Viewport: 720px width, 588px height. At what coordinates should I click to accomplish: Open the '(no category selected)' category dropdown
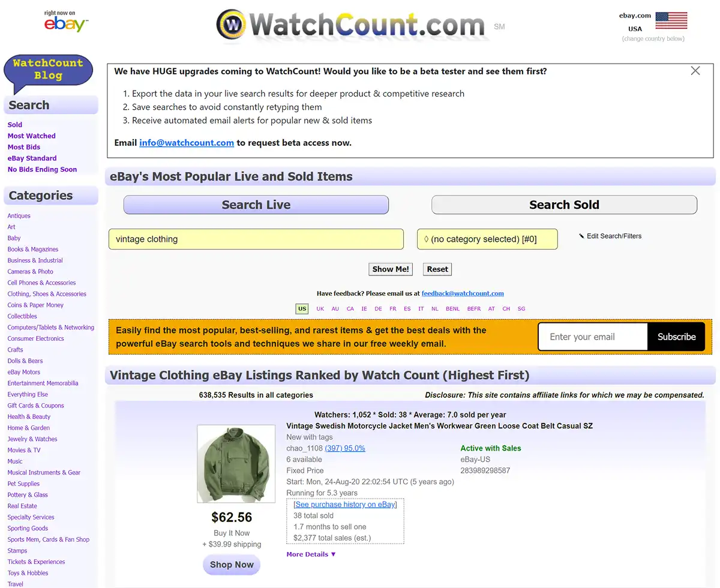point(487,239)
